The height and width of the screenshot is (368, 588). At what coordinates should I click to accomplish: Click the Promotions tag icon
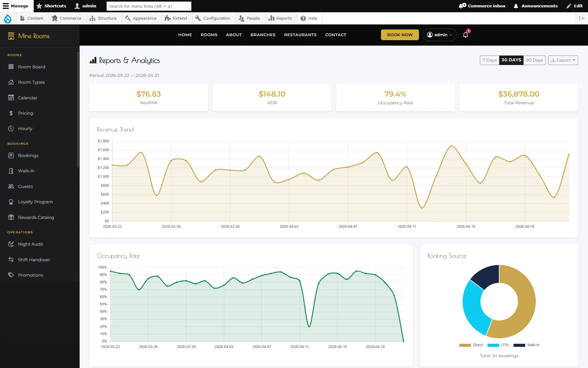tap(11, 275)
